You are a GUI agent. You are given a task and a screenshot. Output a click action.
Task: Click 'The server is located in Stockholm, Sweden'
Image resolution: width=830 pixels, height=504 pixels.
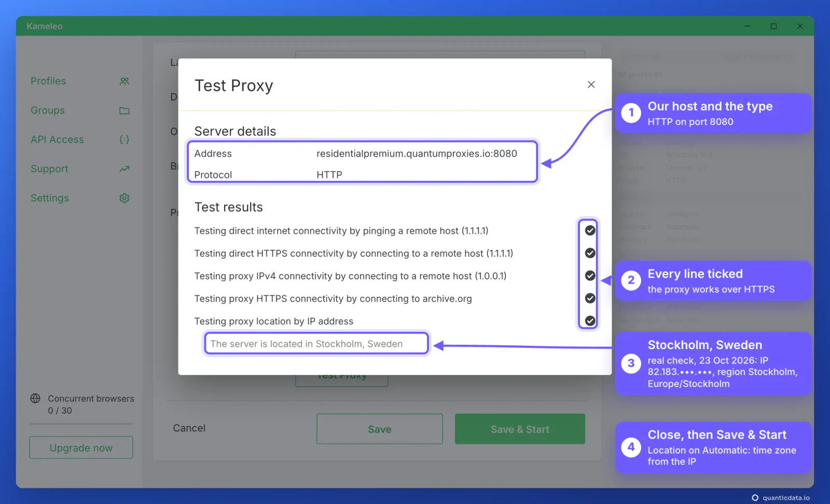307,344
